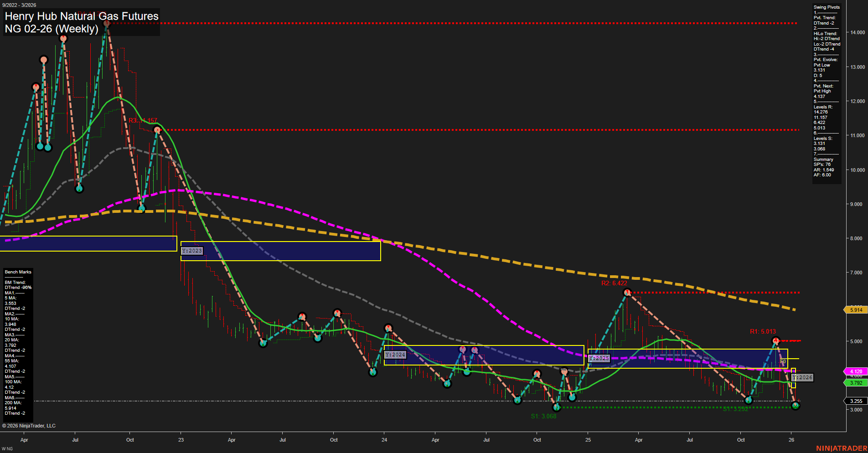Open the Bench Marks panel header

17,272
